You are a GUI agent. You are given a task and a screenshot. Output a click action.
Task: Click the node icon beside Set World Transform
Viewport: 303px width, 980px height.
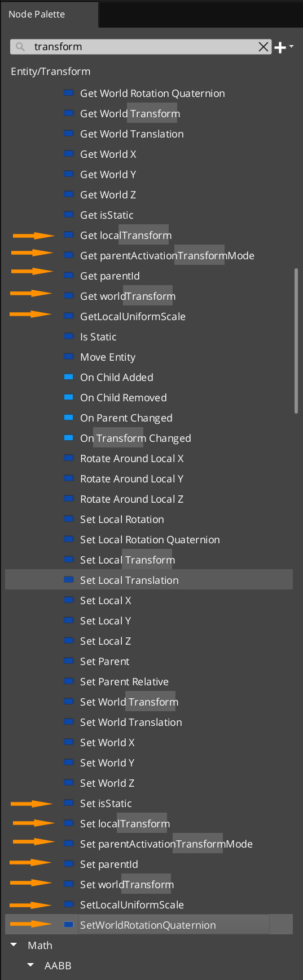[x=69, y=702]
